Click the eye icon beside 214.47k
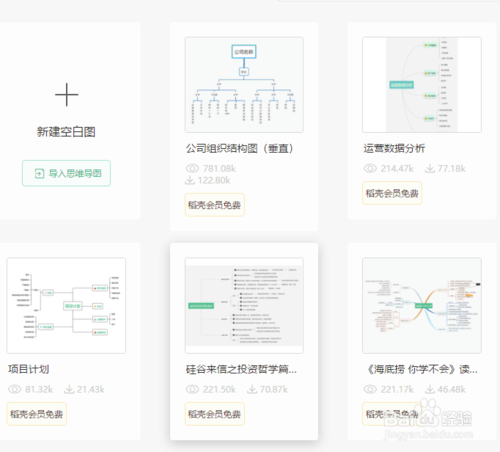 click(370, 168)
